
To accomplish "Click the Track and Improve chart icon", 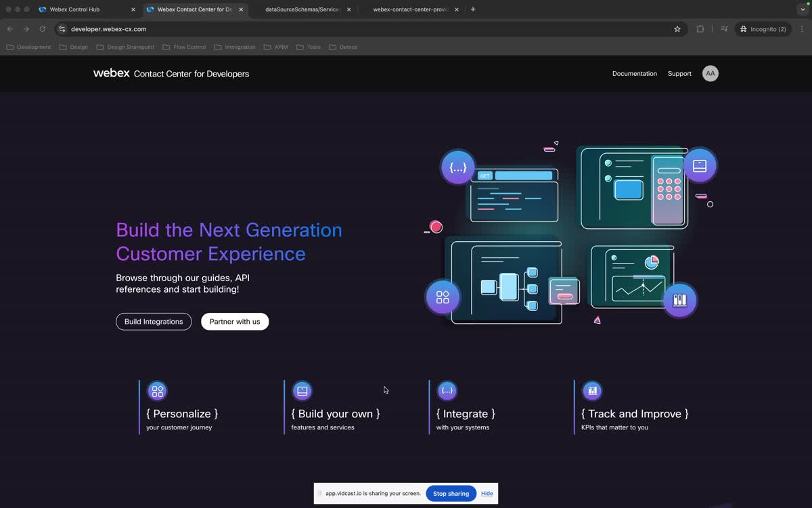I will click(x=592, y=391).
